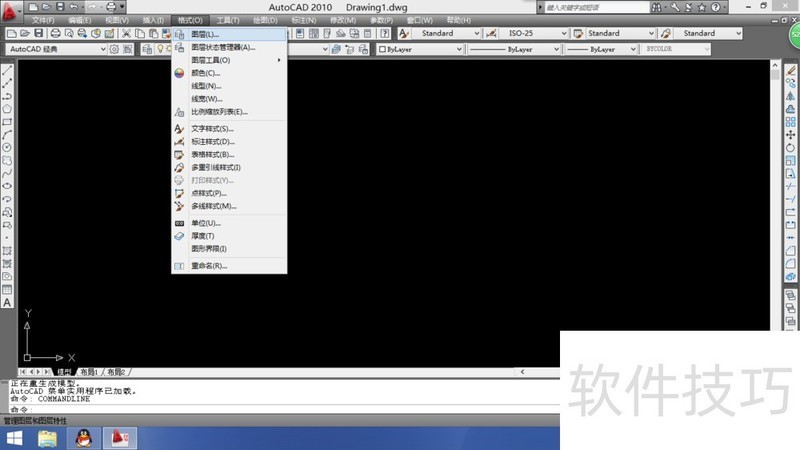
Task: Open the AutoCAD application menu logo
Action: point(10,11)
